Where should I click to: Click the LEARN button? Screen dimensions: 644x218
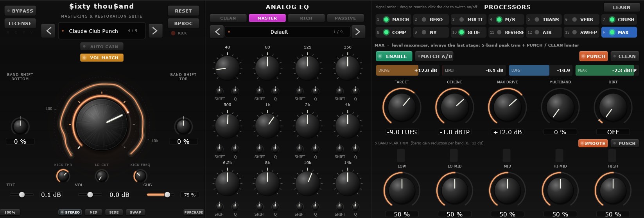[621, 7]
